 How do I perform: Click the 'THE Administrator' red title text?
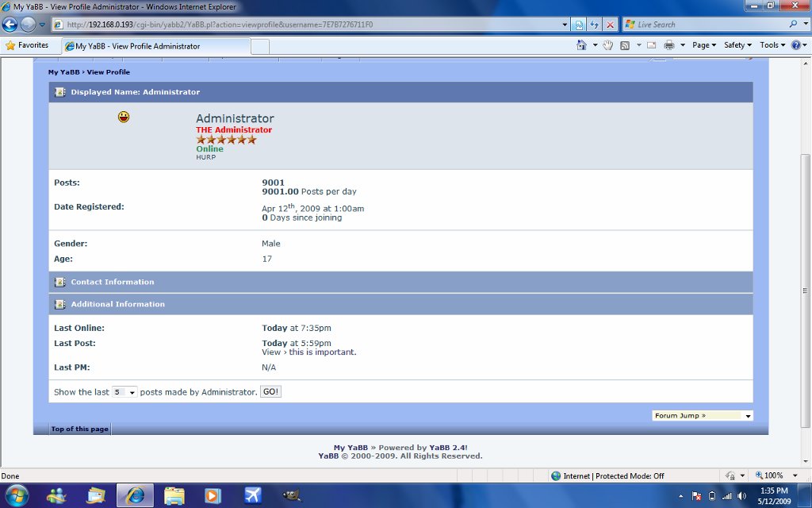[234, 129]
